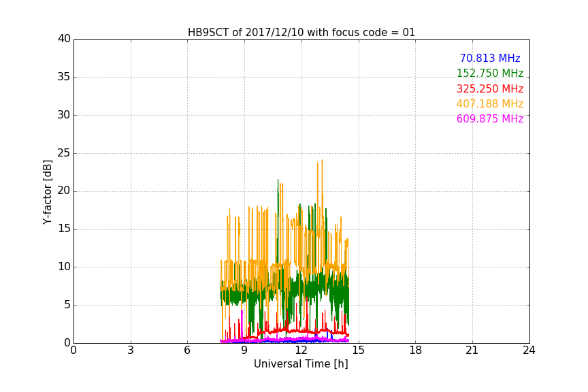Select the 70.813 MHz legend label
The height and width of the screenshot is (392, 588).
pos(490,58)
